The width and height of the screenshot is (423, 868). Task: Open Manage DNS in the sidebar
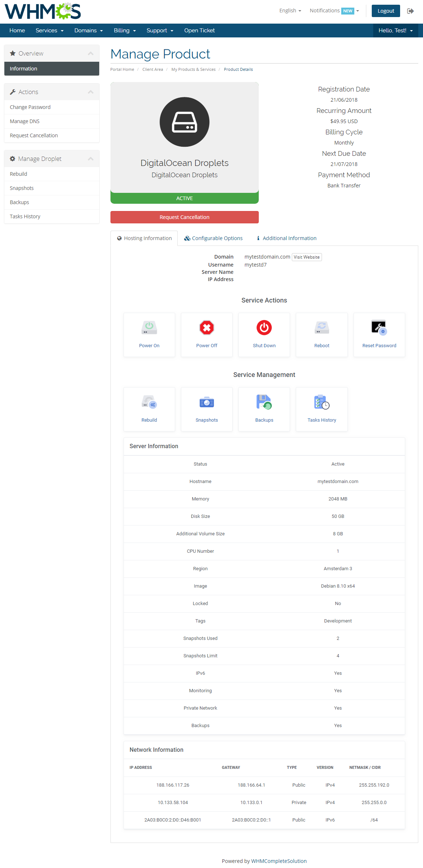coord(52,121)
